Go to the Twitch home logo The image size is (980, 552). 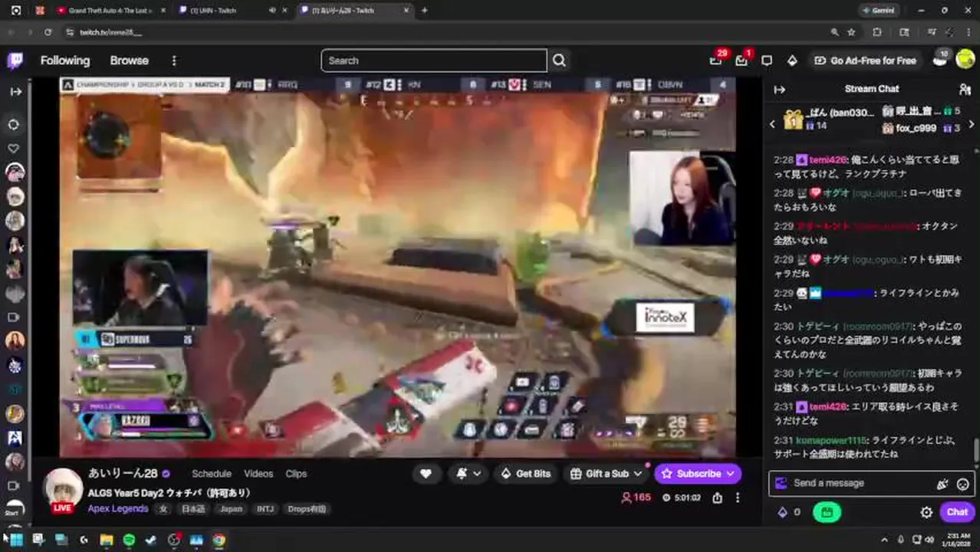(x=15, y=61)
